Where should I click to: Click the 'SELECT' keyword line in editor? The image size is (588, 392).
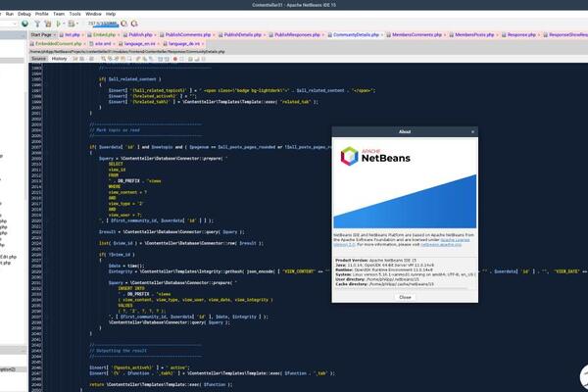(116, 164)
